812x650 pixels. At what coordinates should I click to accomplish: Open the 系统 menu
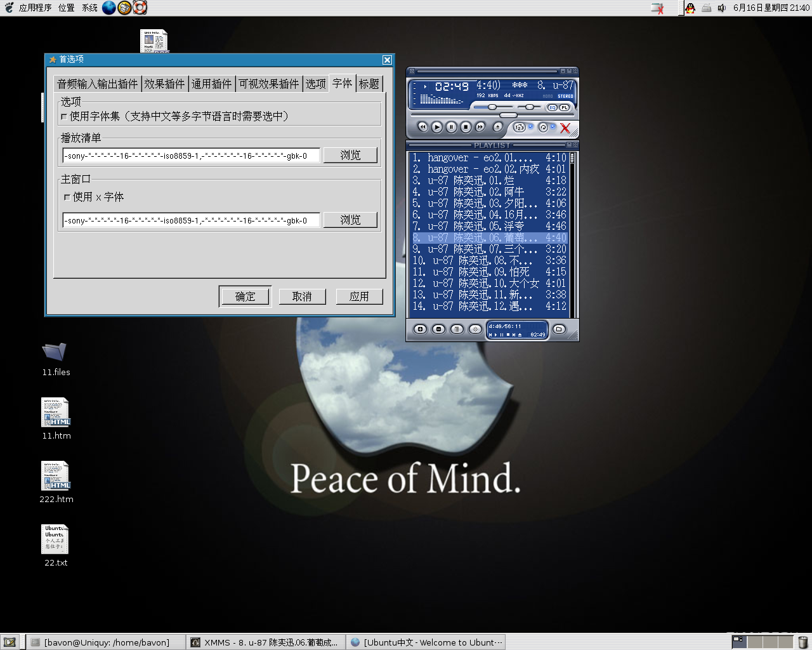point(89,8)
